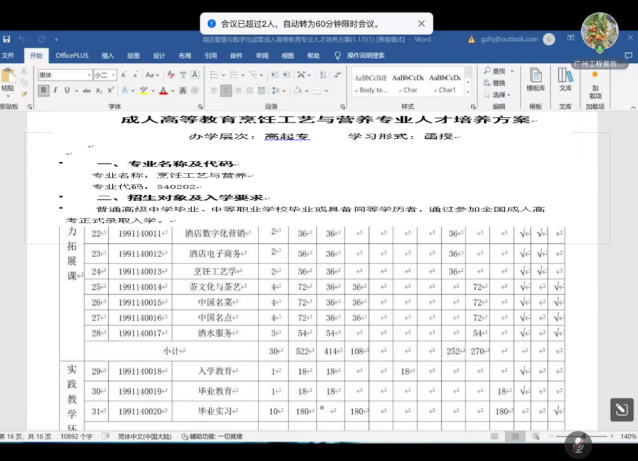Click the subscript icon
Screen dimensions: 638x461
pyautogui.click(x=96, y=90)
